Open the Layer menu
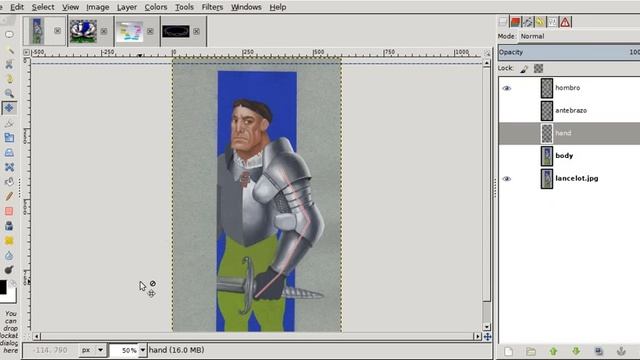This screenshot has height=360, width=640. coord(127,7)
